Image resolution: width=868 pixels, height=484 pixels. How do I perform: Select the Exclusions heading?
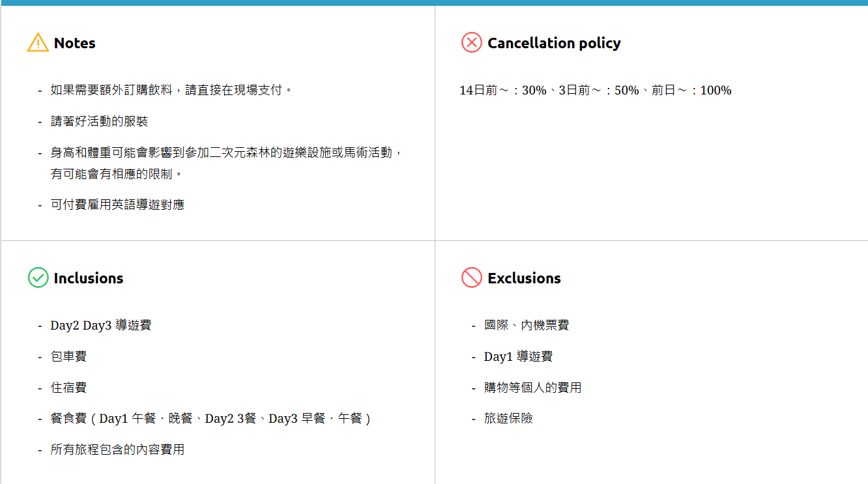pos(524,278)
